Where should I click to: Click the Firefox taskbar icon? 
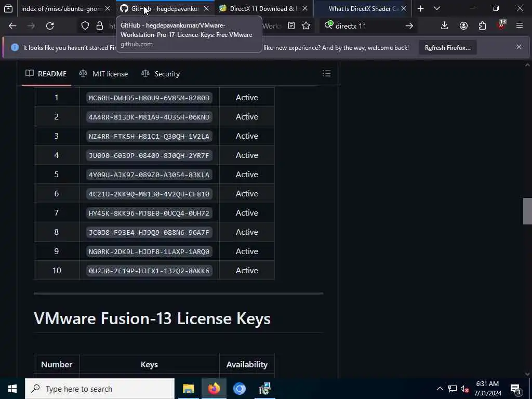pyautogui.click(x=214, y=389)
